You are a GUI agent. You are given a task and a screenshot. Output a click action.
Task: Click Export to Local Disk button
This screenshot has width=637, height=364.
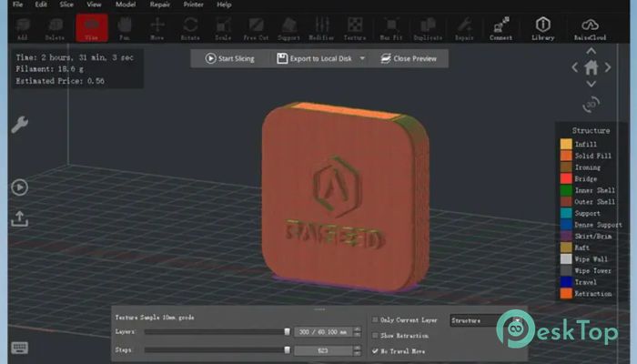(x=314, y=58)
